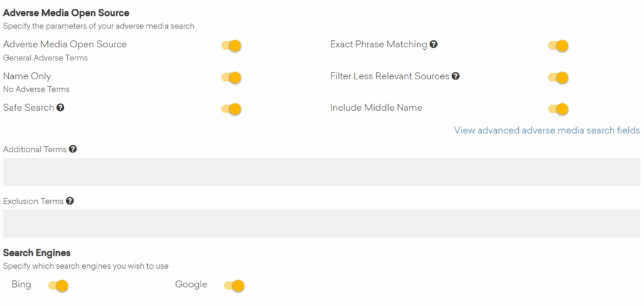Click the Search Engines section heading
Image resolution: width=644 pixels, height=306 pixels.
[x=36, y=253]
